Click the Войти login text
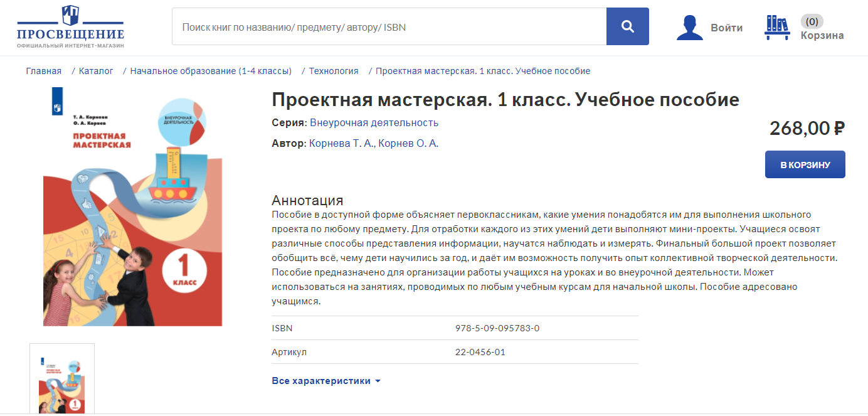The image size is (868, 416). [726, 28]
